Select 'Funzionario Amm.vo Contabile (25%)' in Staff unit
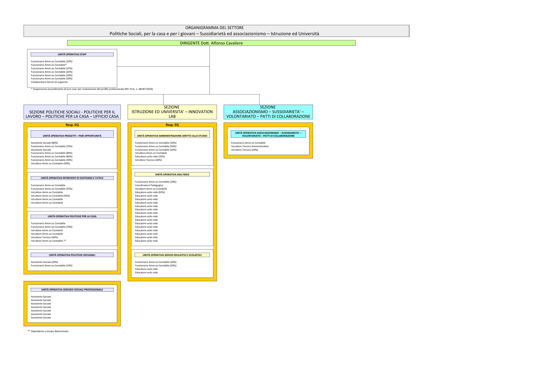Image resolution: width=554 pixels, height=392 pixels. pos(52,68)
